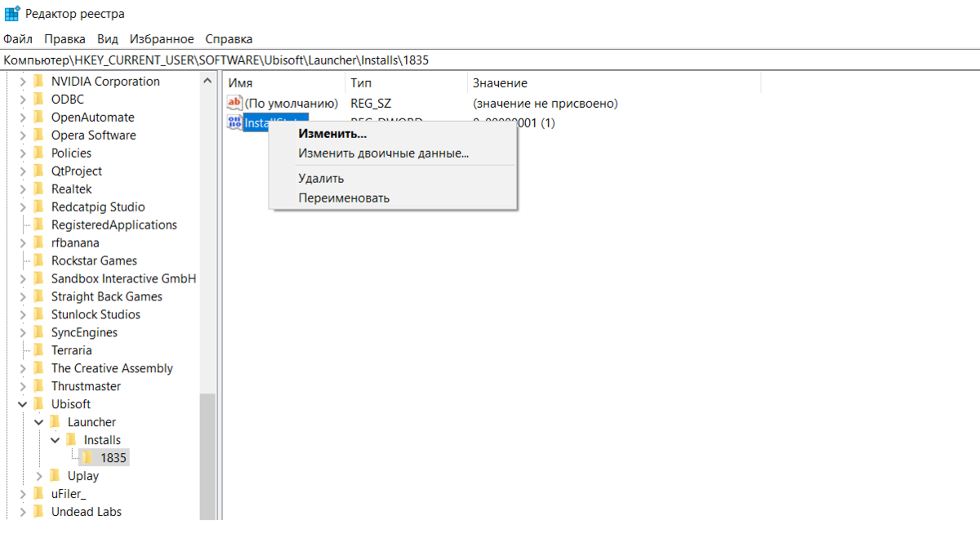
Task: Click the Thrustmaster folder icon
Action: [x=39, y=386]
